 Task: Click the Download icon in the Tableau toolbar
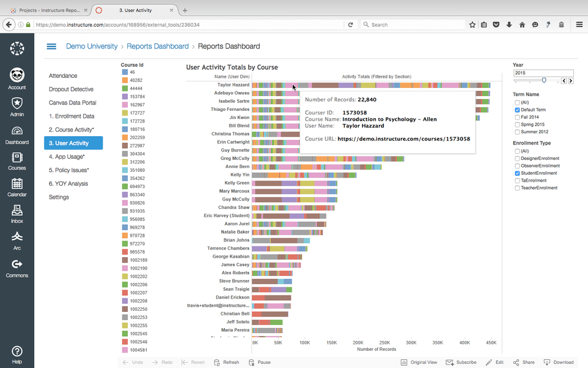click(559, 362)
